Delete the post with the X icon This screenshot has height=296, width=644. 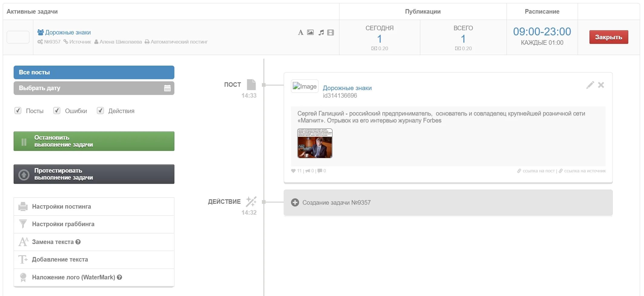point(601,85)
